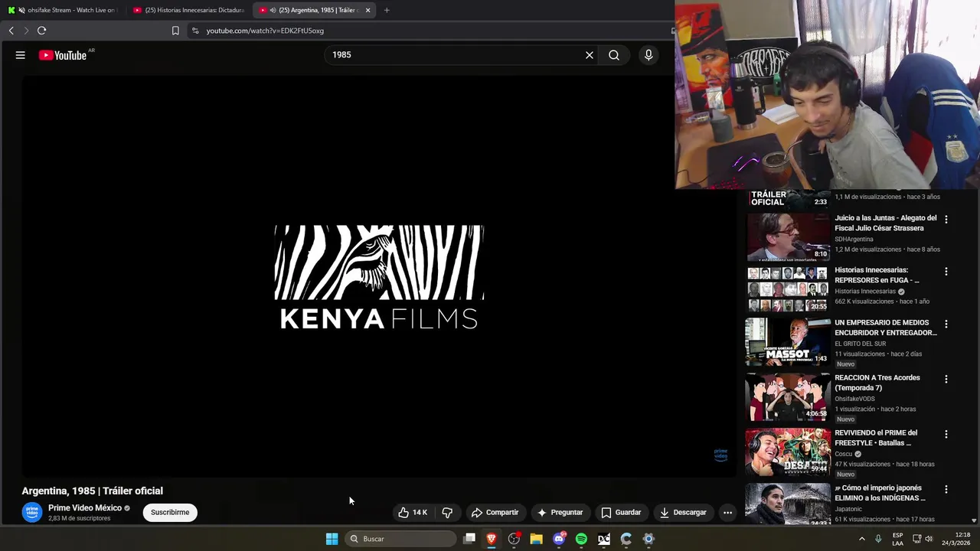The height and width of the screenshot is (551, 980).
Task: Dislike the video with thumbs down
Action: [448, 513]
